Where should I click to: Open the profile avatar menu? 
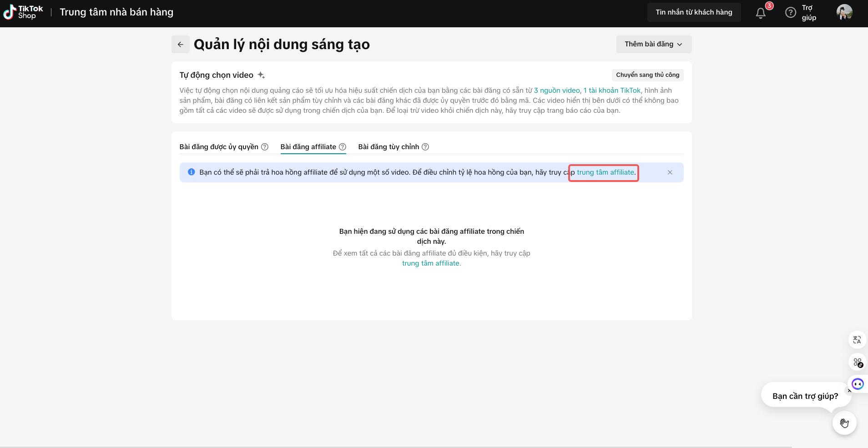pyautogui.click(x=844, y=12)
